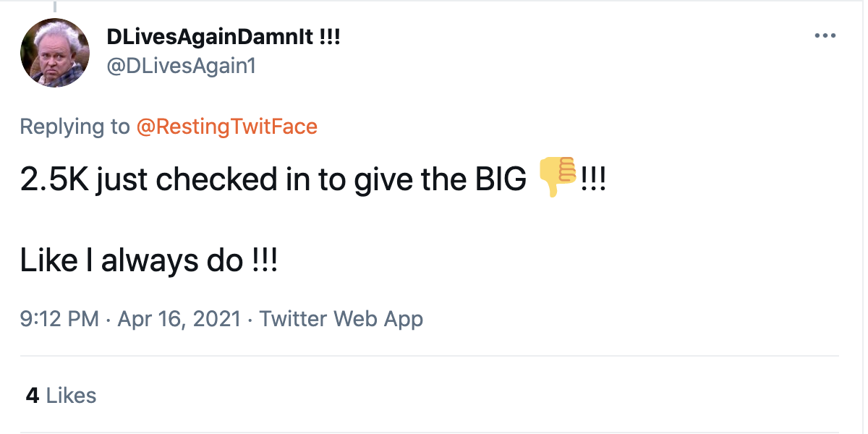
Task: View the 4 Likes list
Action: point(61,396)
